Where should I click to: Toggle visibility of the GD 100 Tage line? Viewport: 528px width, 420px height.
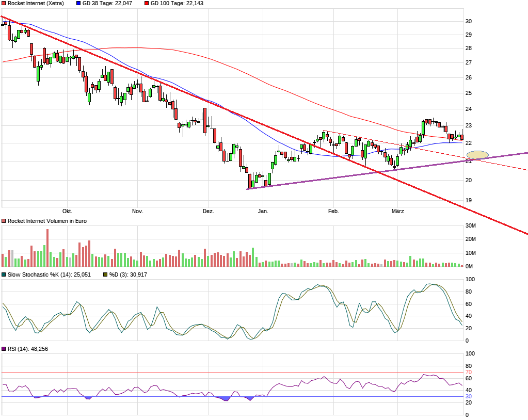tap(147, 4)
